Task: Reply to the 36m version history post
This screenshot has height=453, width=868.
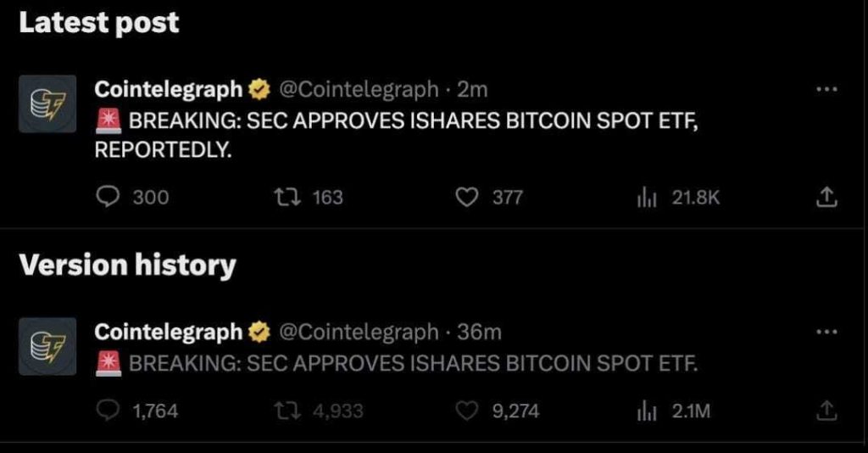Action: click(x=108, y=411)
